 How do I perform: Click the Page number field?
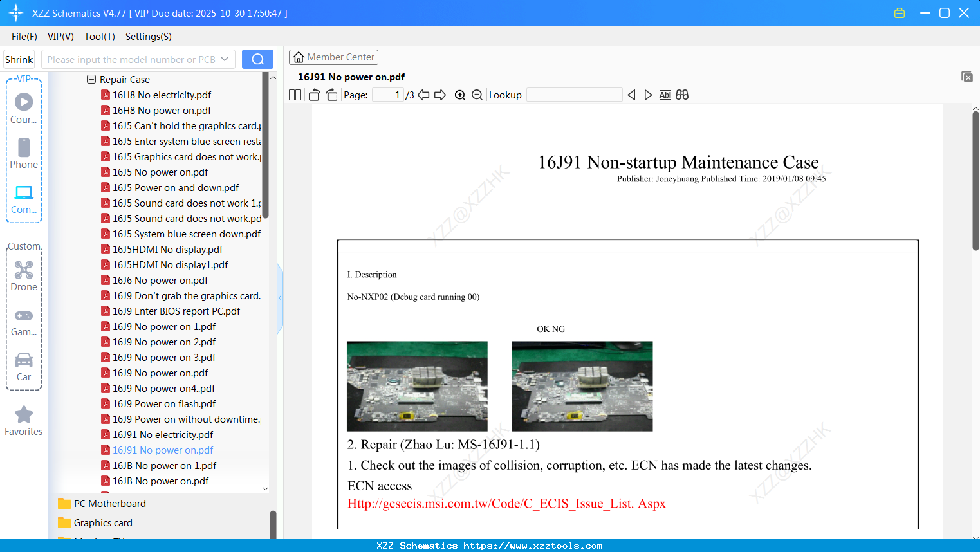[388, 95]
